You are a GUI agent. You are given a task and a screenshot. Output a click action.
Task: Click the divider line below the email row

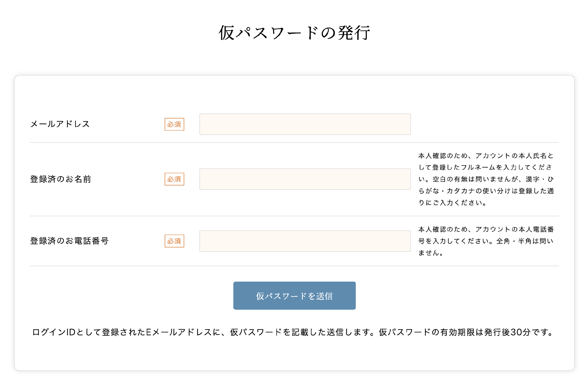[294, 142]
